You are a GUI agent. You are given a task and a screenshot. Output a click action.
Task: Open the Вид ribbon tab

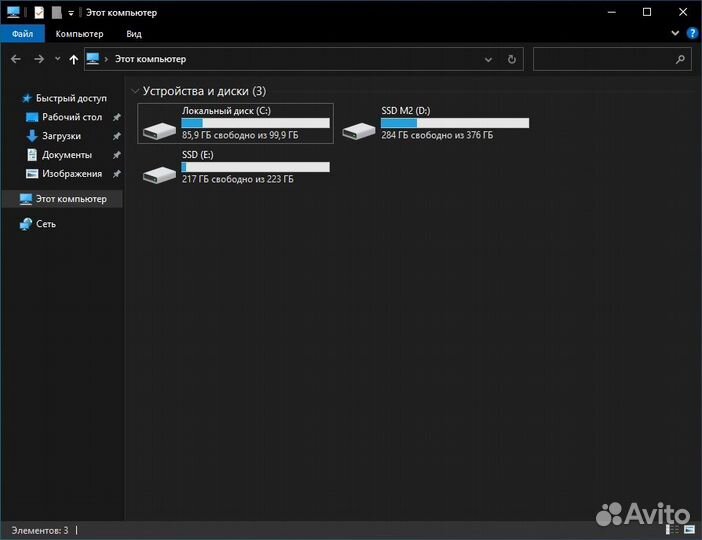pyautogui.click(x=134, y=33)
